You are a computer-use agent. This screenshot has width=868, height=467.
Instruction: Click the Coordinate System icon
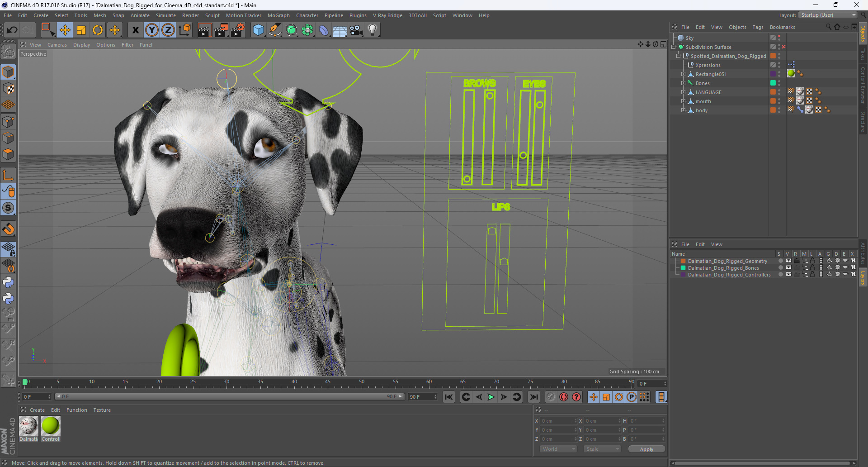(x=184, y=30)
